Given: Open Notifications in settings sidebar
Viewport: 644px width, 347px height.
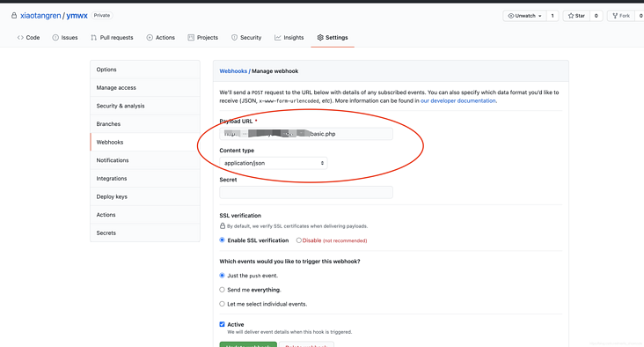Looking at the screenshot, I should click(x=145, y=160).
